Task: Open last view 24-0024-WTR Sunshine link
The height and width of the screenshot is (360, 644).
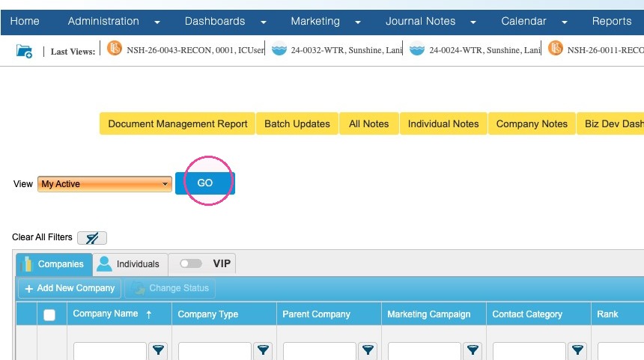Action: coord(484,50)
